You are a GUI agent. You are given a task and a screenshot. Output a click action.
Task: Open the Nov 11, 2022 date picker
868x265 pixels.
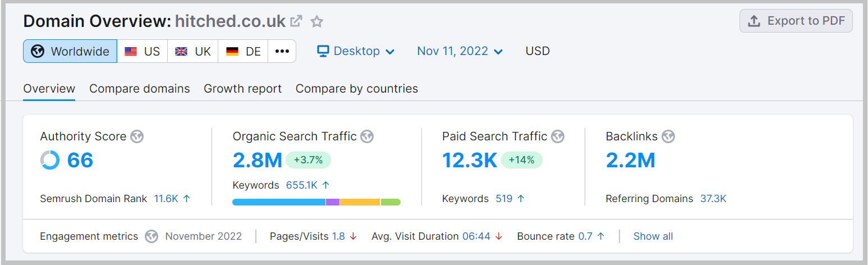[x=460, y=51]
